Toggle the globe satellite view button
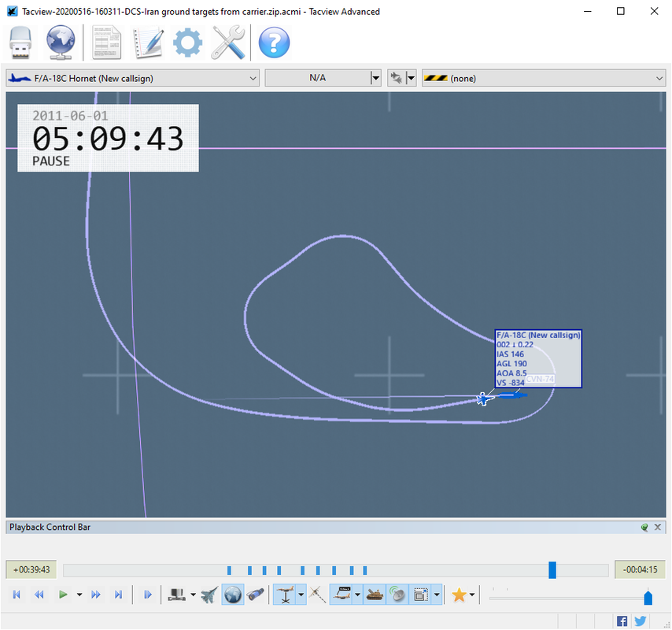Screen dimensions: 672x630 click(233, 595)
